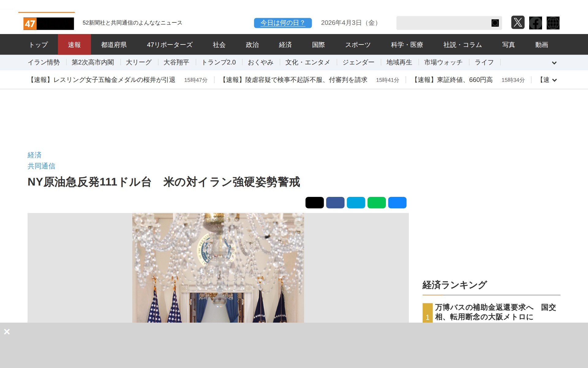Open the 共同通信 source link

click(41, 166)
